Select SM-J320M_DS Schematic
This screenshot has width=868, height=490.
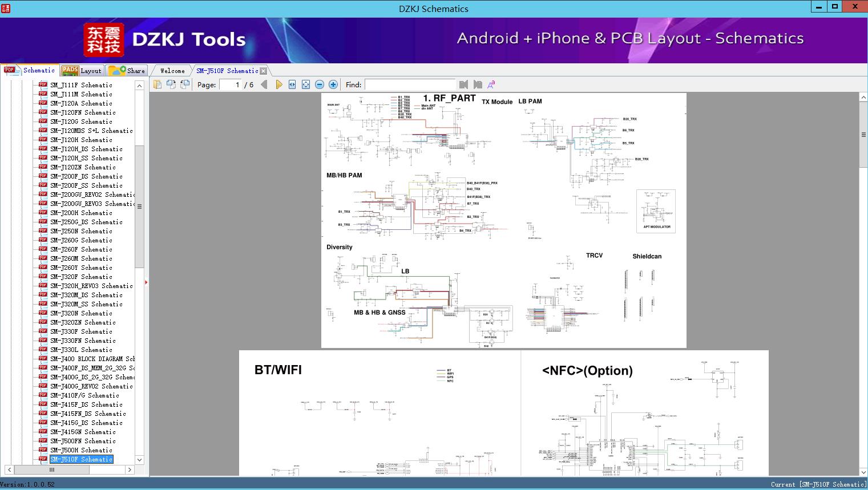86,295
